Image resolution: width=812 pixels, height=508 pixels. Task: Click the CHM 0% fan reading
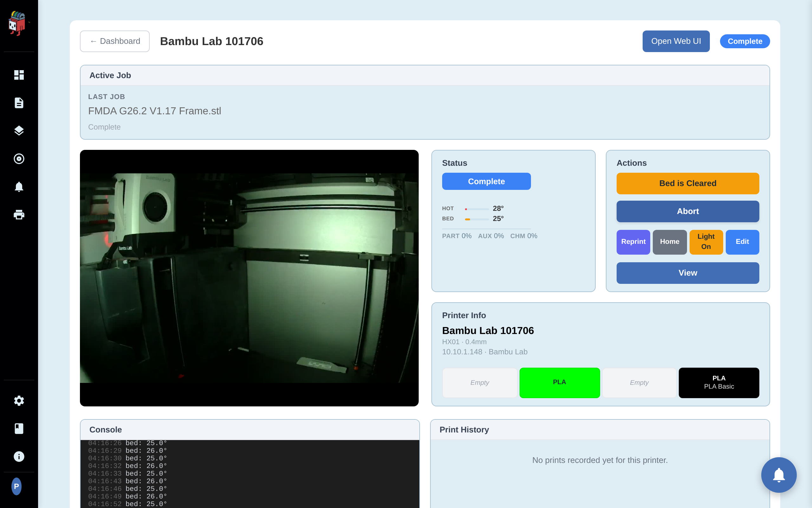pos(523,236)
